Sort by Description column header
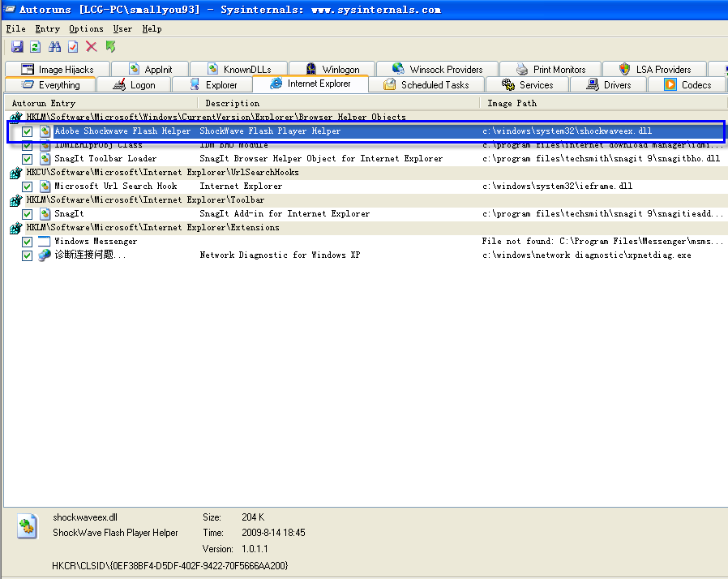The image size is (728, 579). point(339,103)
